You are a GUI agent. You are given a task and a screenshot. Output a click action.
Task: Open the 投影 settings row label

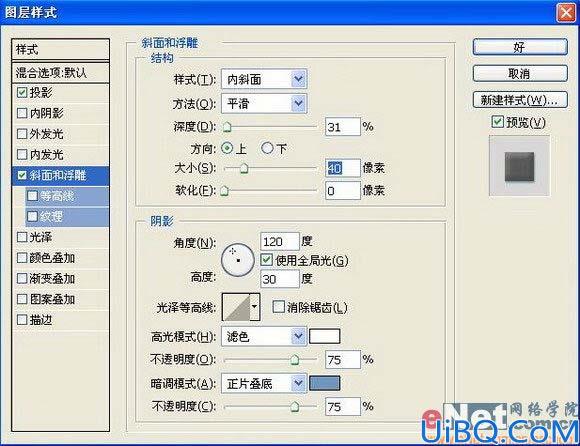(x=41, y=92)
